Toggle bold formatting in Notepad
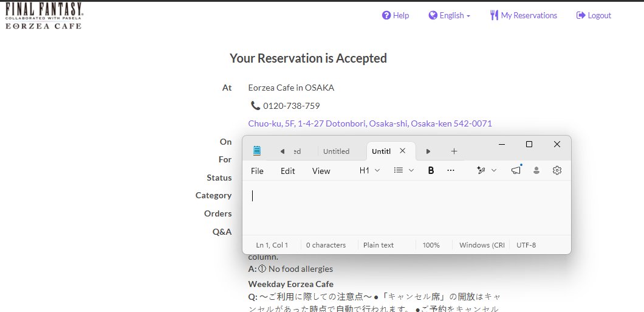The width and height of the screenshot is (644, 312). pyautogui.click(x=431, y=170)
